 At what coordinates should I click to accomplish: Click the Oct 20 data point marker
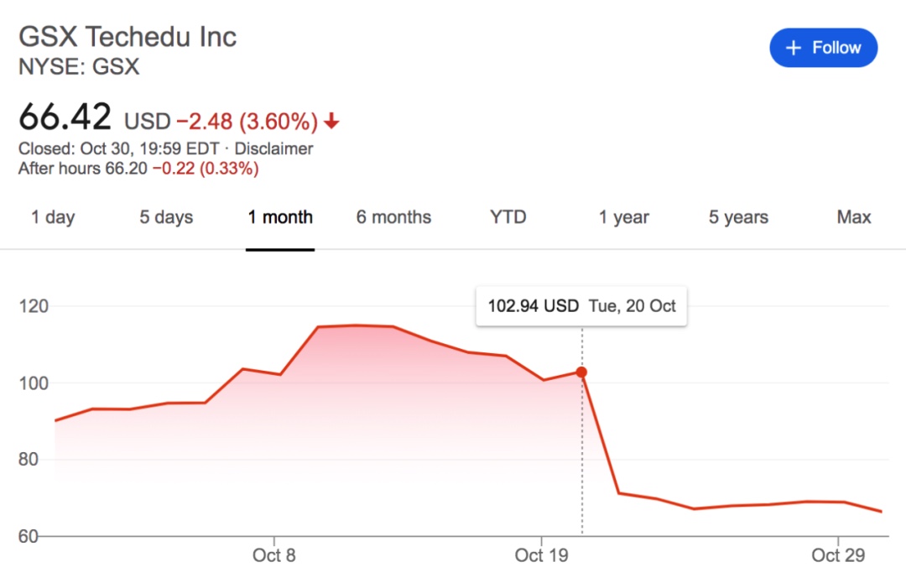click(x=581, y=372)
